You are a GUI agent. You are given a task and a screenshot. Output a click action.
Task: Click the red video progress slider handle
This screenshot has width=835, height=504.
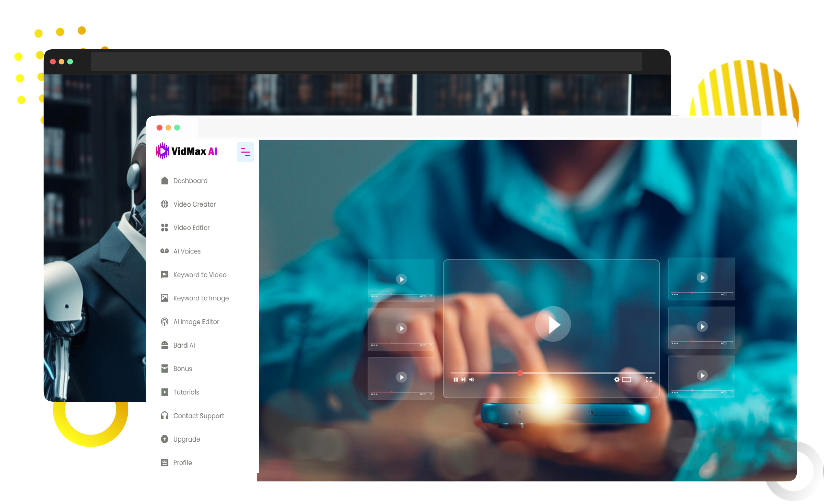[520, 373]
